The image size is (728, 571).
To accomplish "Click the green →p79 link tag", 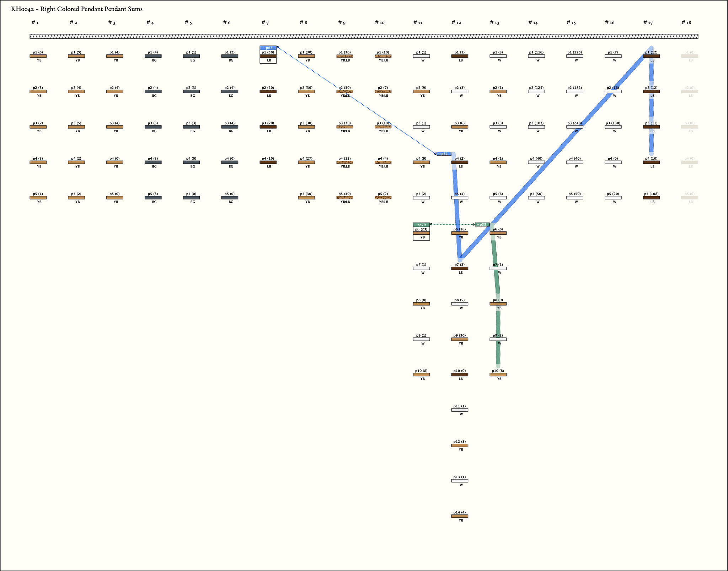I will tap(421, 225).
